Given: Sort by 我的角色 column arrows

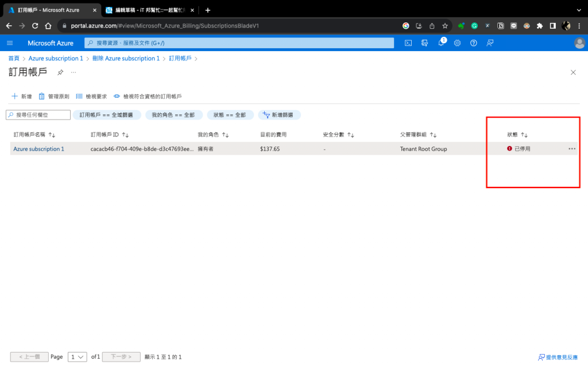Looking at the screenshot, I should click(x=225, y=135).
